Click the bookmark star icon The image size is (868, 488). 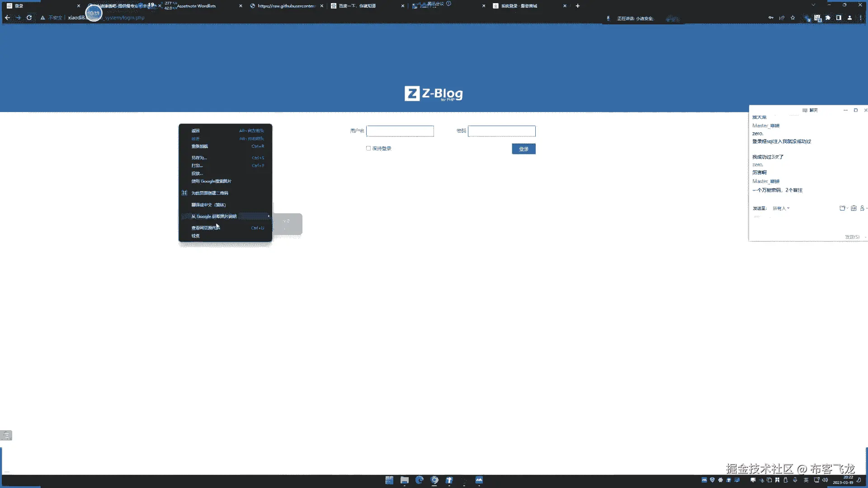793,18
